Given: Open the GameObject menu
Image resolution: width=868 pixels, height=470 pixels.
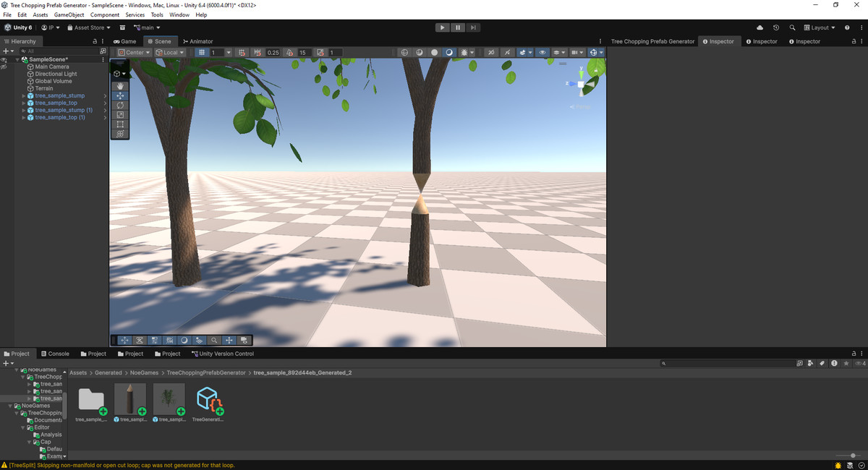Looking at the screenshot, I should pos(69,14).
